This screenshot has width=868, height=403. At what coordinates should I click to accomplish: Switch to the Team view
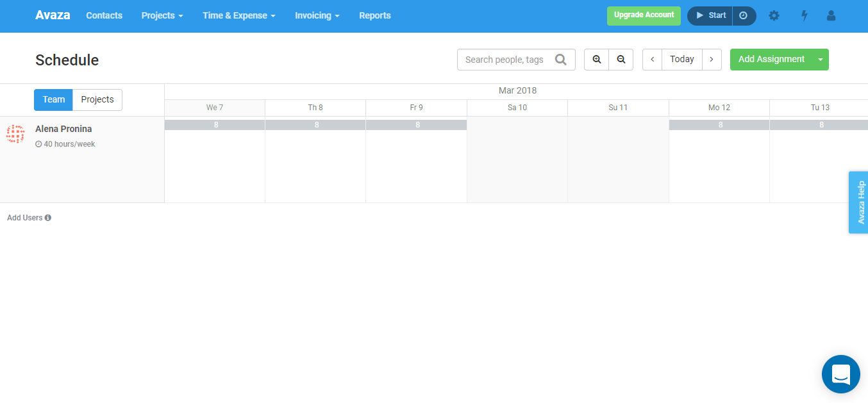coord(53,99)
